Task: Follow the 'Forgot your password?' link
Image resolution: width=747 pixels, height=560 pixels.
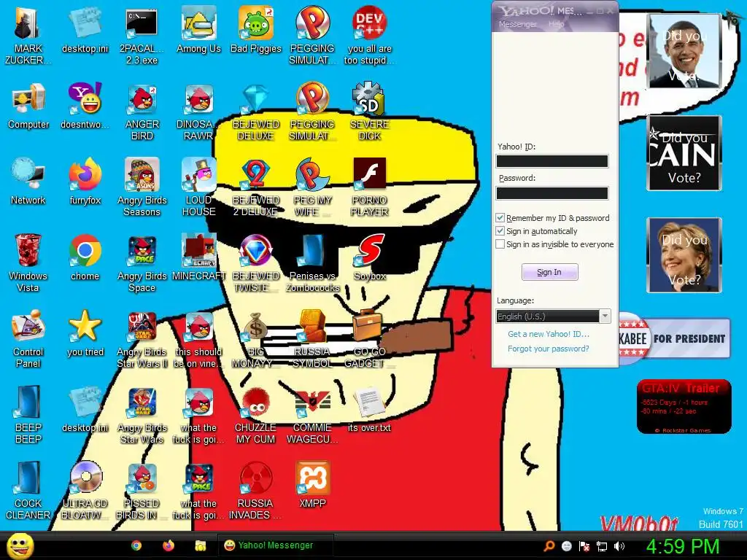Action: 549,349
